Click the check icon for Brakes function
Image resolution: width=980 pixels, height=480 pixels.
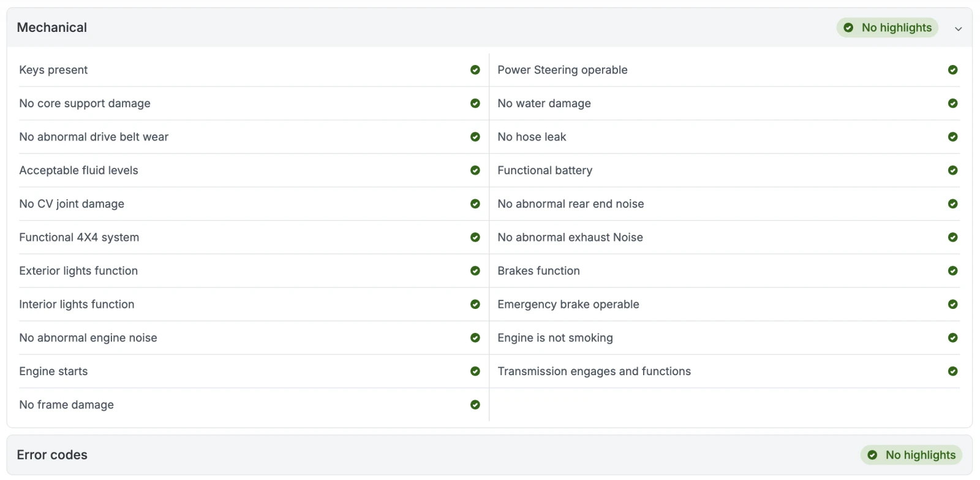coord(953,270)
